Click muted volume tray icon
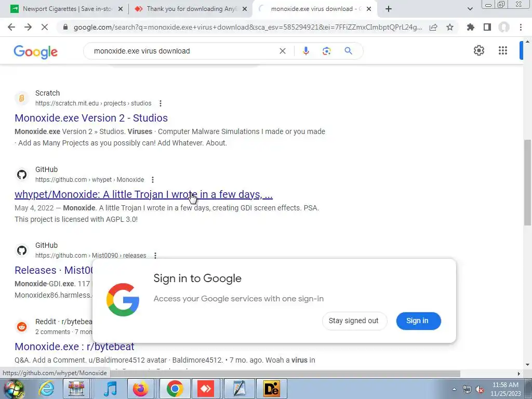 [480, 390]
